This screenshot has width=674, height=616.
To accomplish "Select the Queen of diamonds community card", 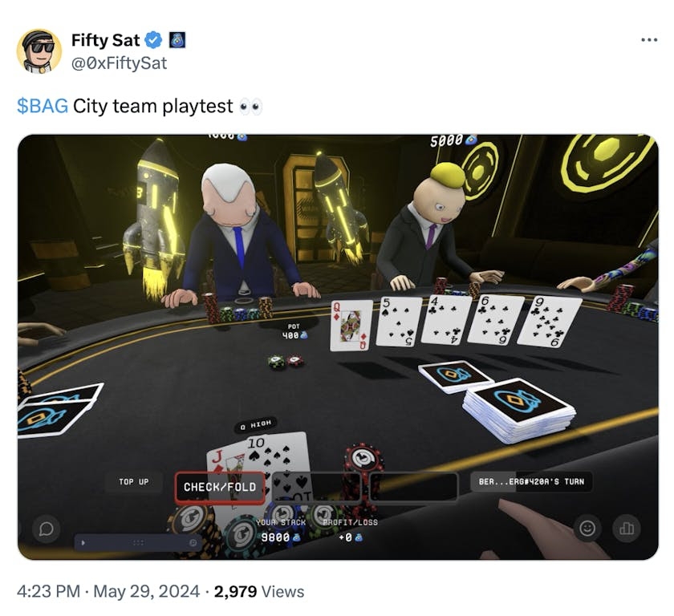I will pos(351,325).
